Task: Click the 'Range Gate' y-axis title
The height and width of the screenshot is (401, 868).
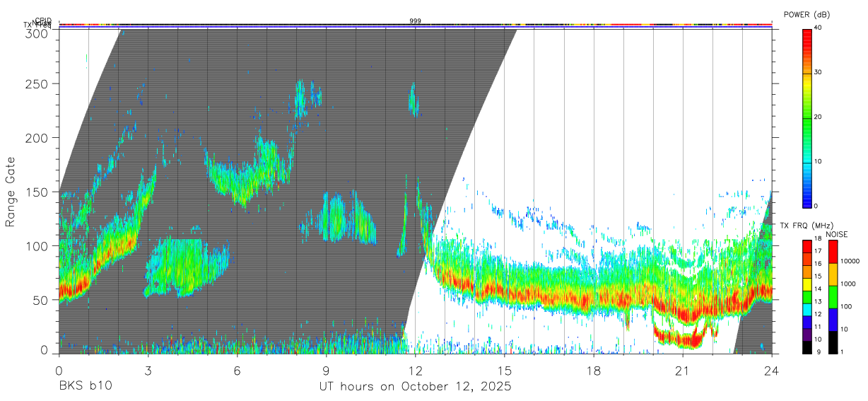Action: [11, 192]
